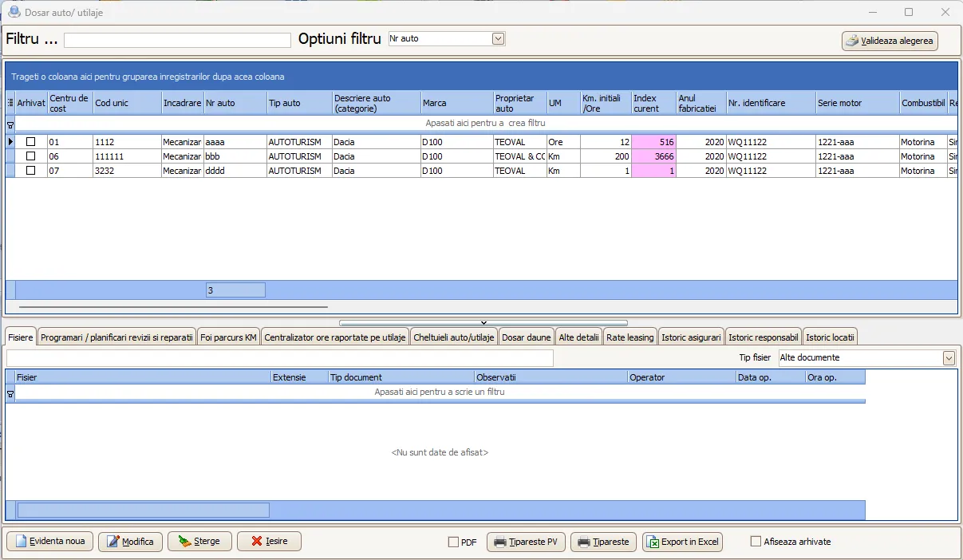
Task: Open the Alte detalii tab
Action: [578, 337]
